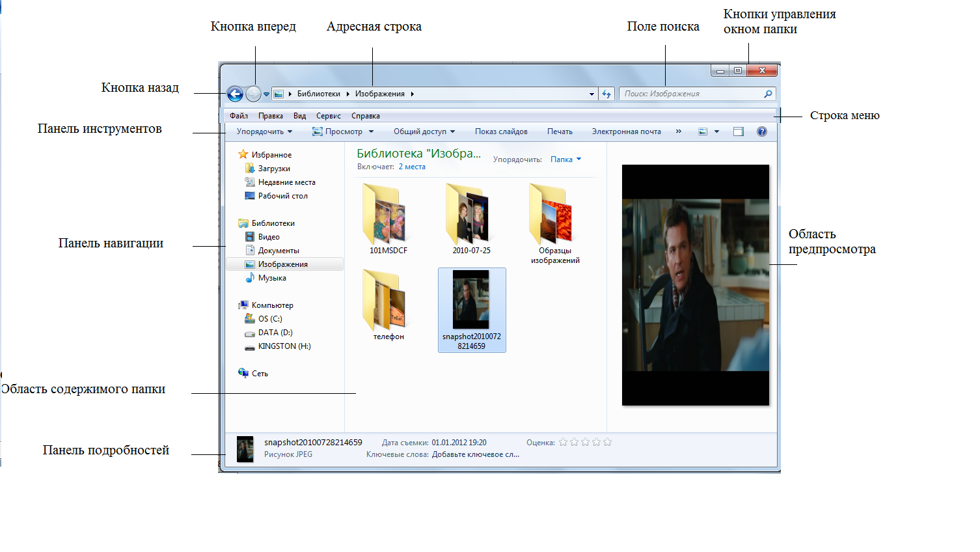Viewport: 980px width, 552px height.
Task: Open the Help question mark icon
Action: pos(762,131)
